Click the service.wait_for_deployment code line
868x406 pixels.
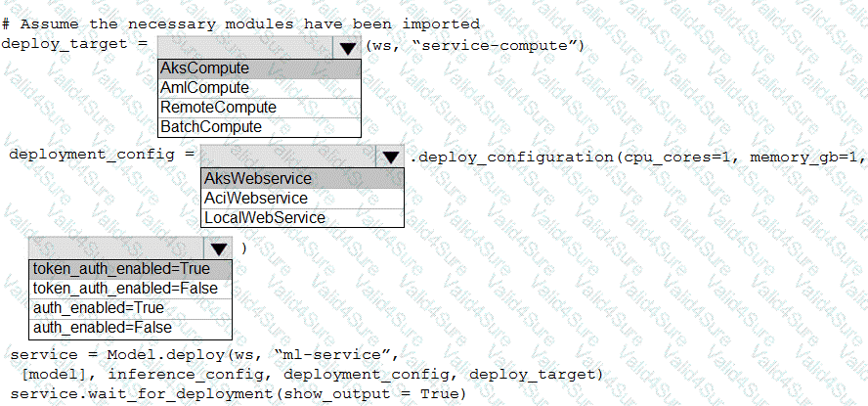click(239, 394)
